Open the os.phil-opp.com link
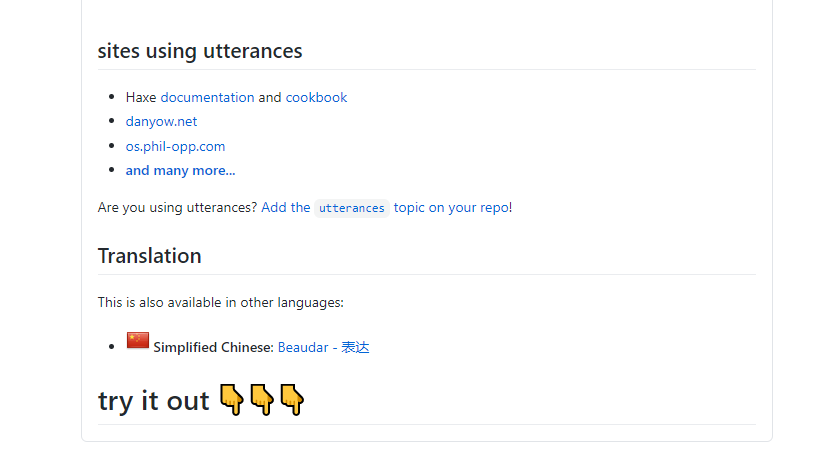The height and width of the screenshot is (470, 839). [x=175, y=146]
